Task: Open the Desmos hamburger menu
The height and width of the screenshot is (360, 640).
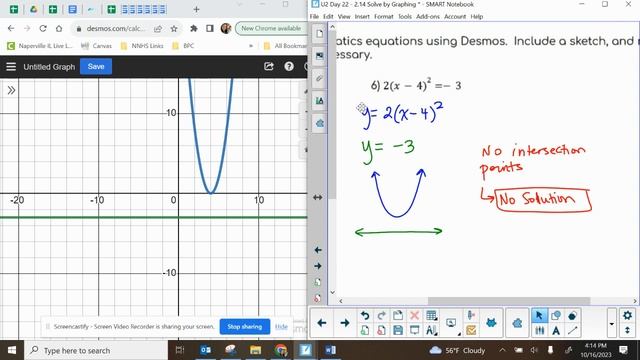Action: pyautogui.click(x=11, y=67)
